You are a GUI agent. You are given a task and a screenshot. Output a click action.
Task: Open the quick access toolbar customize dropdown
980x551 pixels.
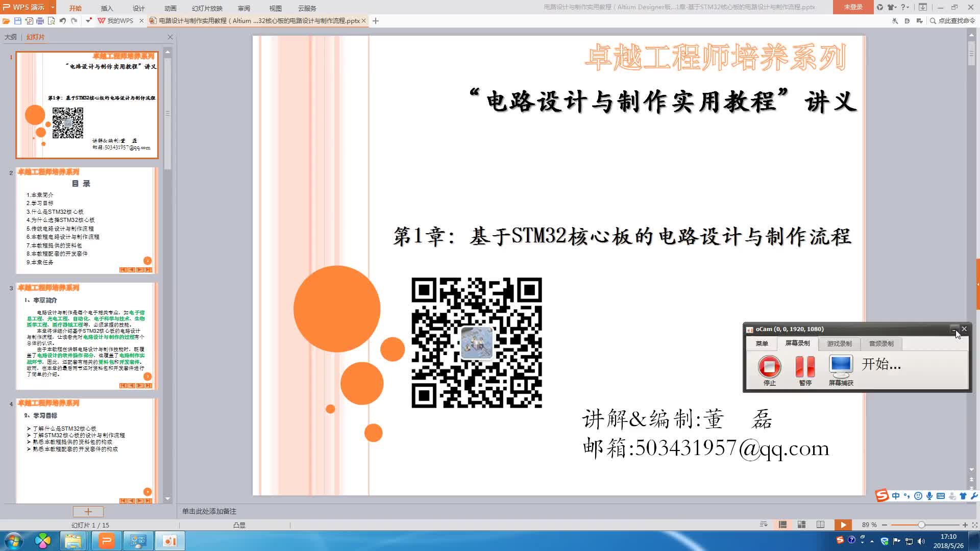88,21
